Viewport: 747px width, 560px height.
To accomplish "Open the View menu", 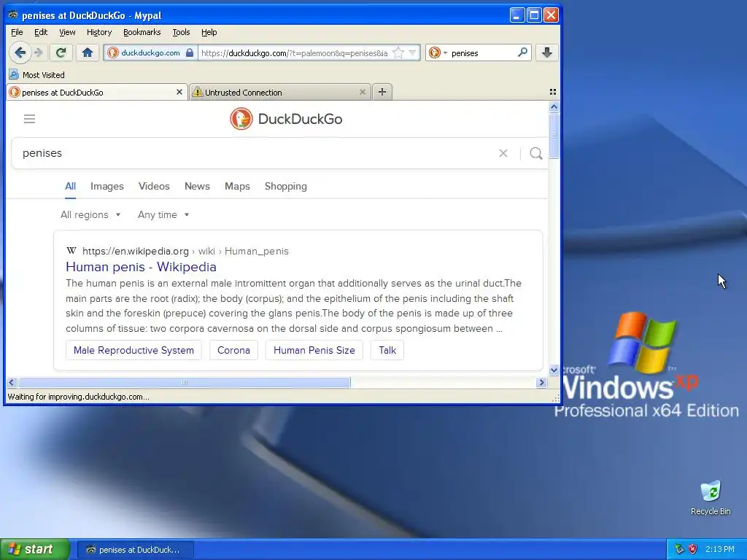I will pyautogui.click(x=67, y=32).
